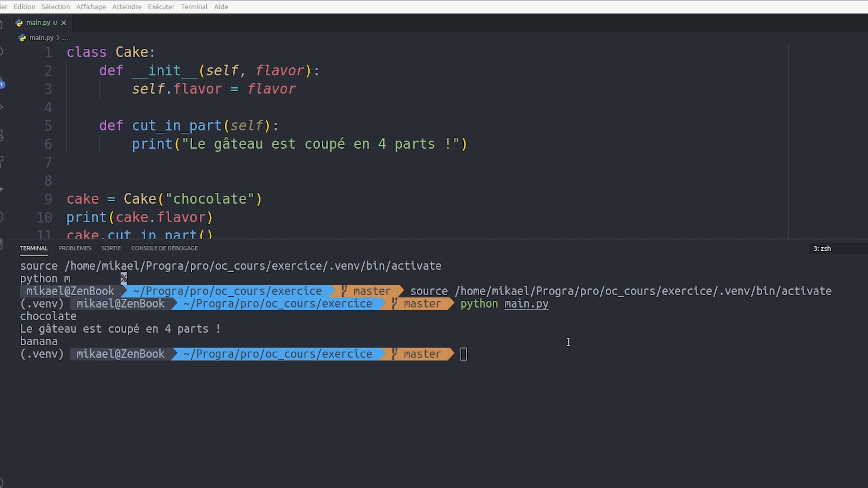Click the Python icon on main.py tab
Screen dimensions: 868x488
[x=19, y=23]
